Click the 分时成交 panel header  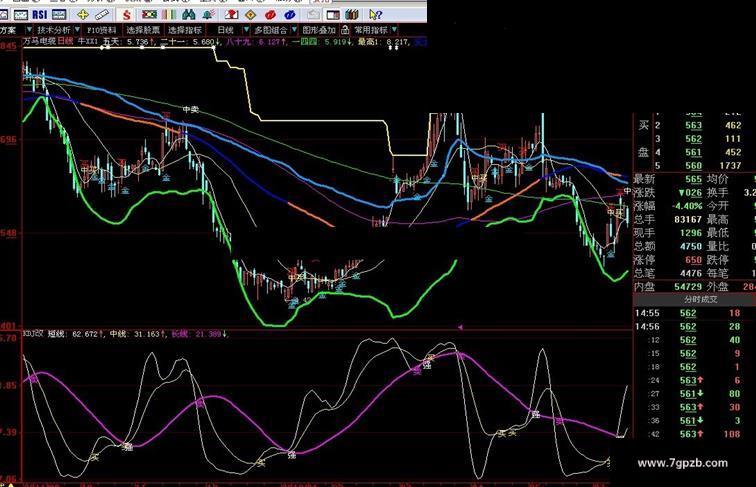(x=700, y=299)
